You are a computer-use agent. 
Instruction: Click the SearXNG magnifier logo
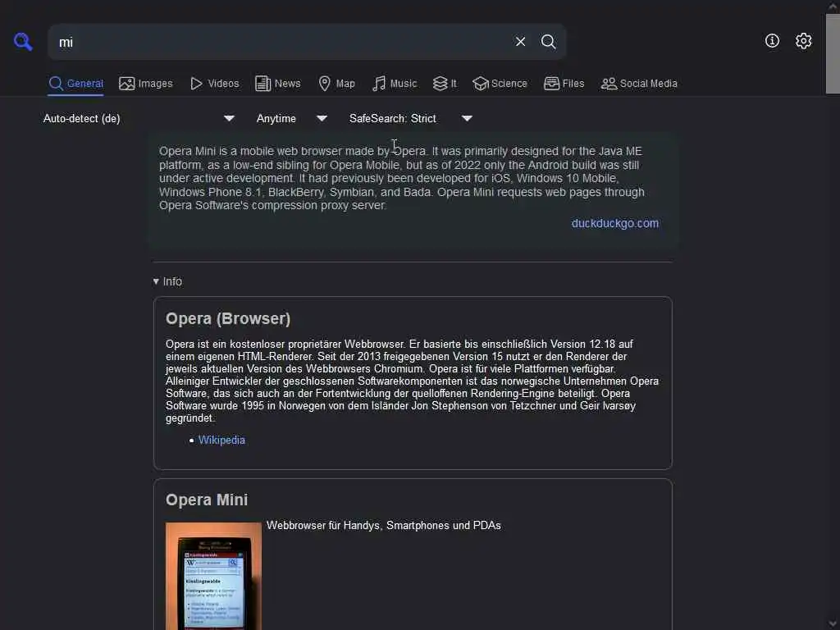(23, 41)
